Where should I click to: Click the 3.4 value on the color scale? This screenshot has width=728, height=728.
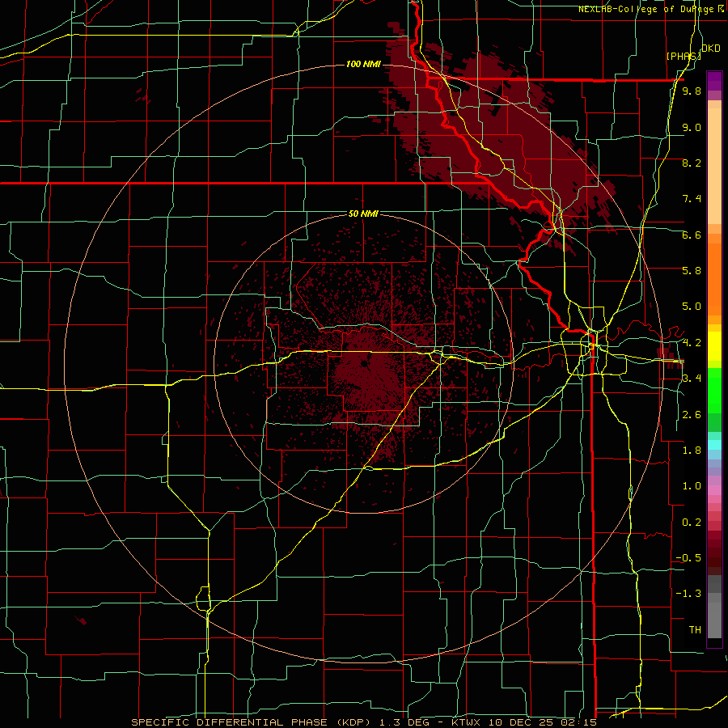point(692,379)
